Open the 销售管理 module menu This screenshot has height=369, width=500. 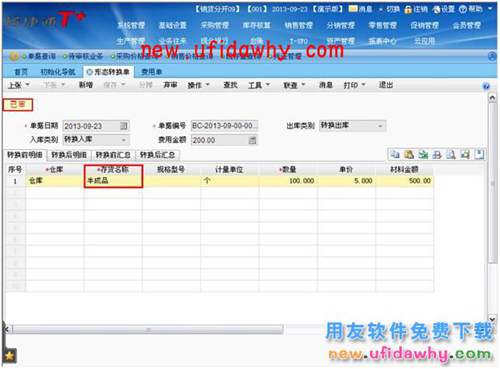coord(299,25)
